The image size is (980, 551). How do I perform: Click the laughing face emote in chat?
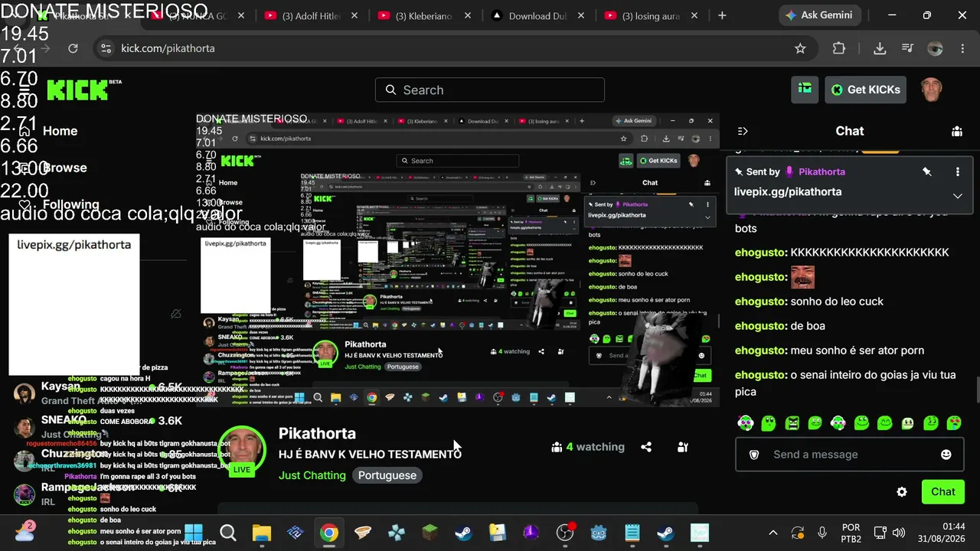pyautogui.click(x=802, y=277)
